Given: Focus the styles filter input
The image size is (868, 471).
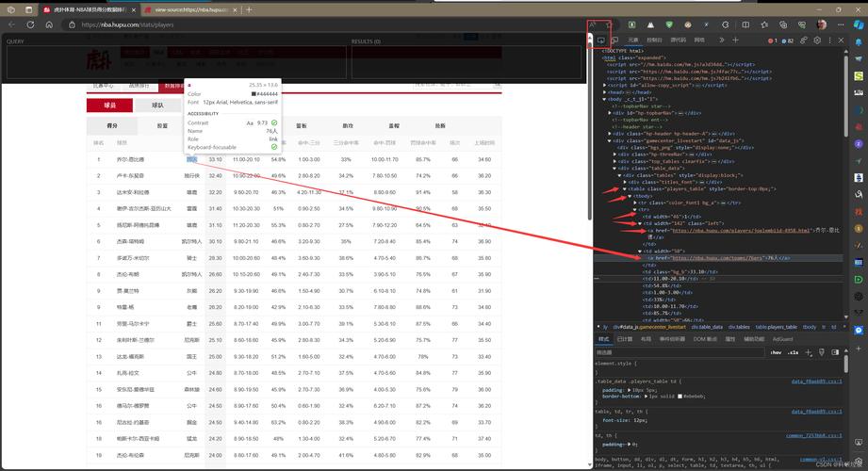Looking at the screenshot, I should (680, 352).
